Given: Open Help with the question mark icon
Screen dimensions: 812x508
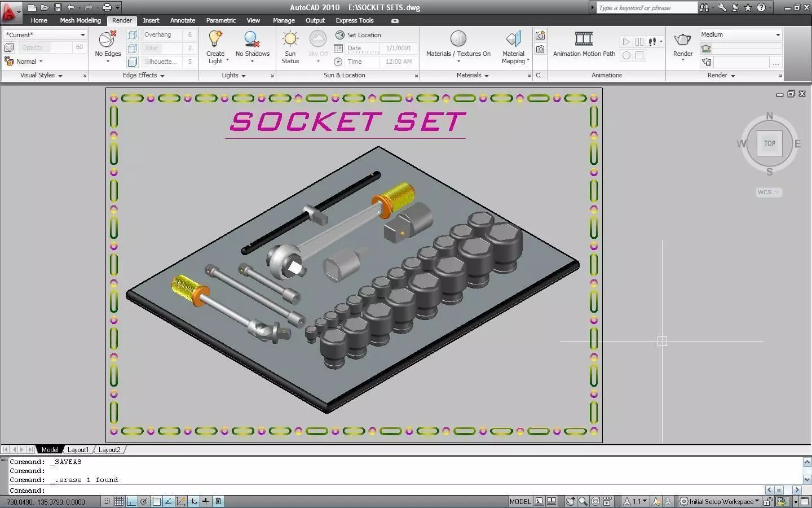Looking at the screenshot, I should (761, 8).
